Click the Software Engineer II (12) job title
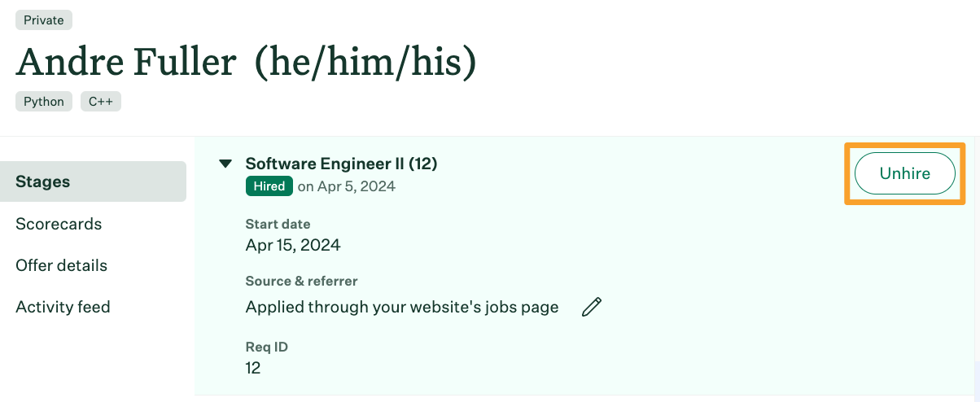The height and width of the screenshot is (402, 980). pos(342,164)
